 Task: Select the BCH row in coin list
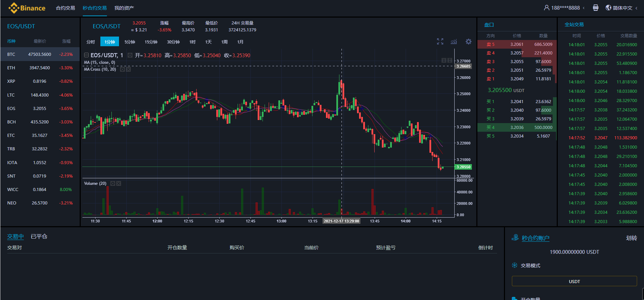(40, 122)
